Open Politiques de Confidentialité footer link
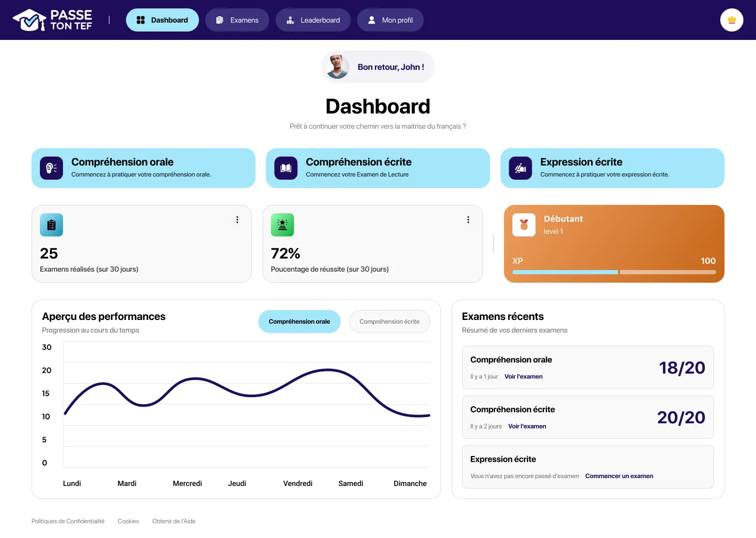The height and width of the screenshot is (538, 756). pyautogui.click(x=68, y=521)
